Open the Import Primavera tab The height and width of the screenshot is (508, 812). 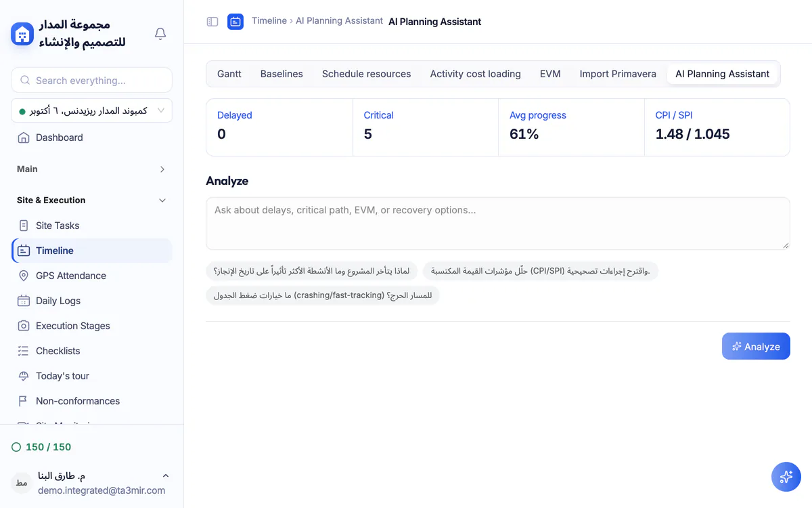tap(618, 74)
